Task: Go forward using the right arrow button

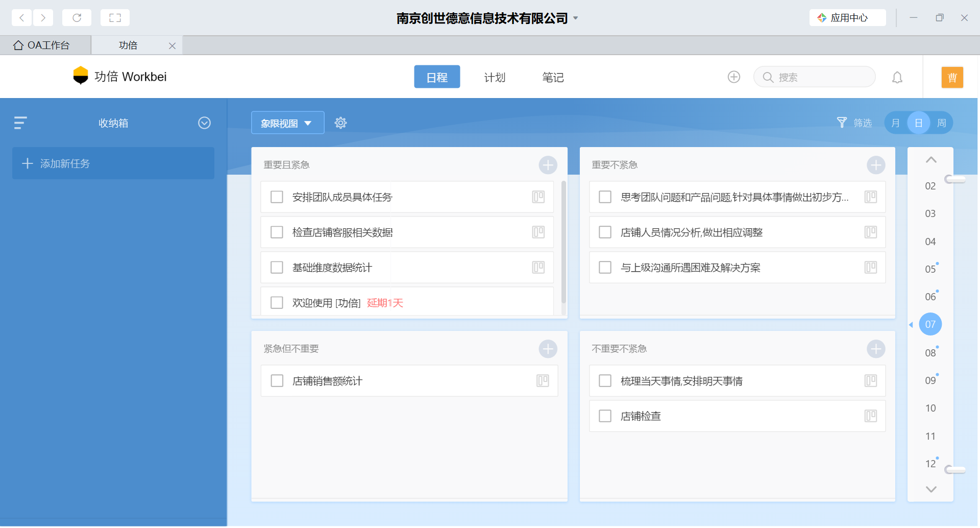Action: 43,18
